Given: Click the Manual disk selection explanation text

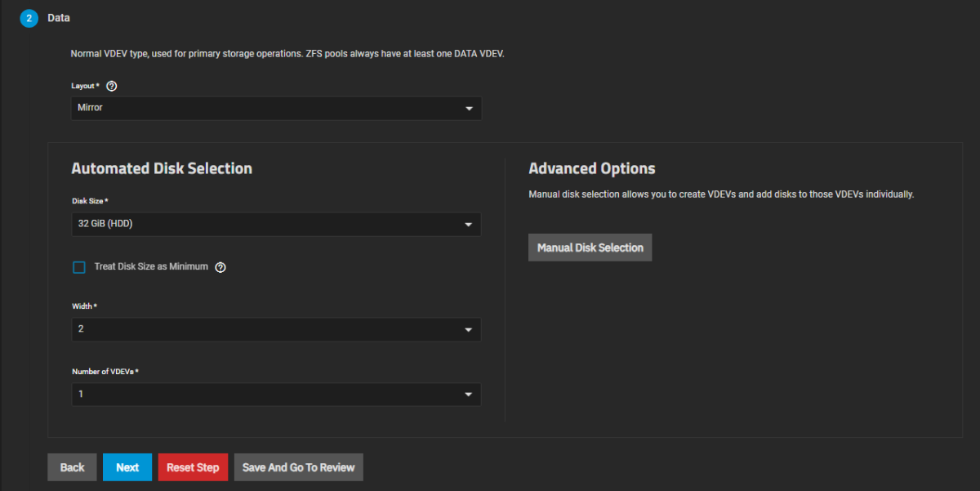Looking at the screenshot, I should pos(721,195).
